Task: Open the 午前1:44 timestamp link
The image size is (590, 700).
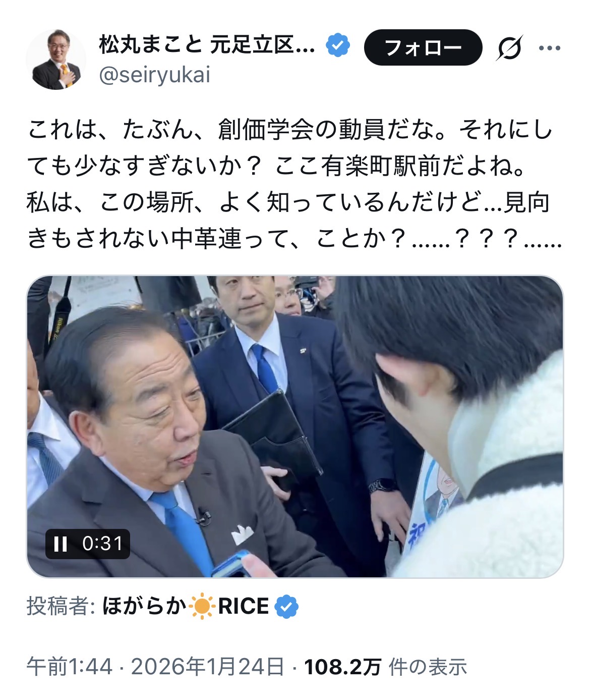Action: pyautogui.click(x=69, y=667)
